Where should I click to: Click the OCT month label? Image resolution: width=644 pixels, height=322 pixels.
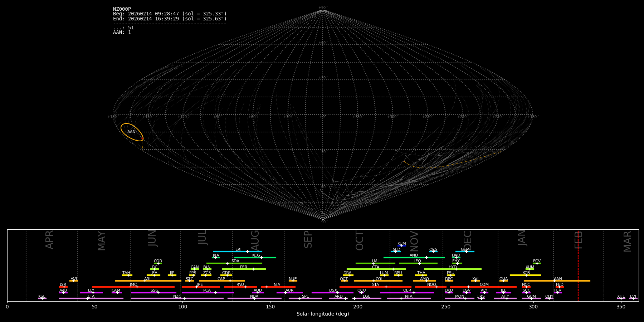(360, 240)
